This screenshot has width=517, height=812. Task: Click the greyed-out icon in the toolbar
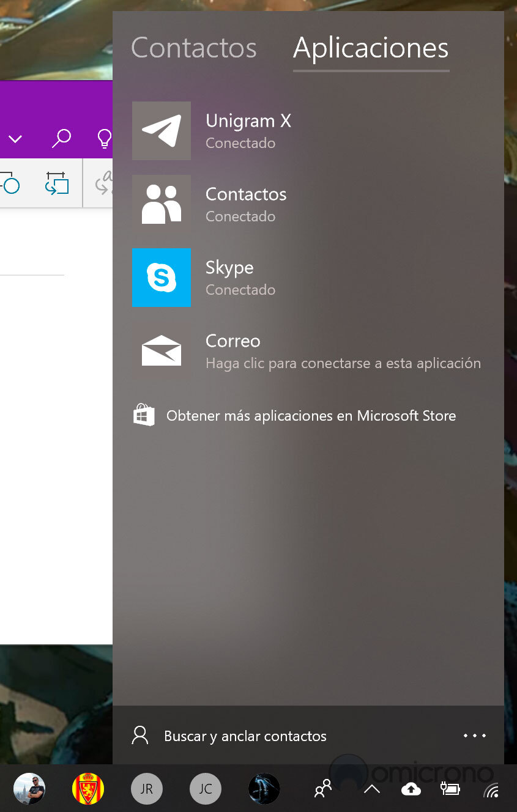click(x=103, y=183)
